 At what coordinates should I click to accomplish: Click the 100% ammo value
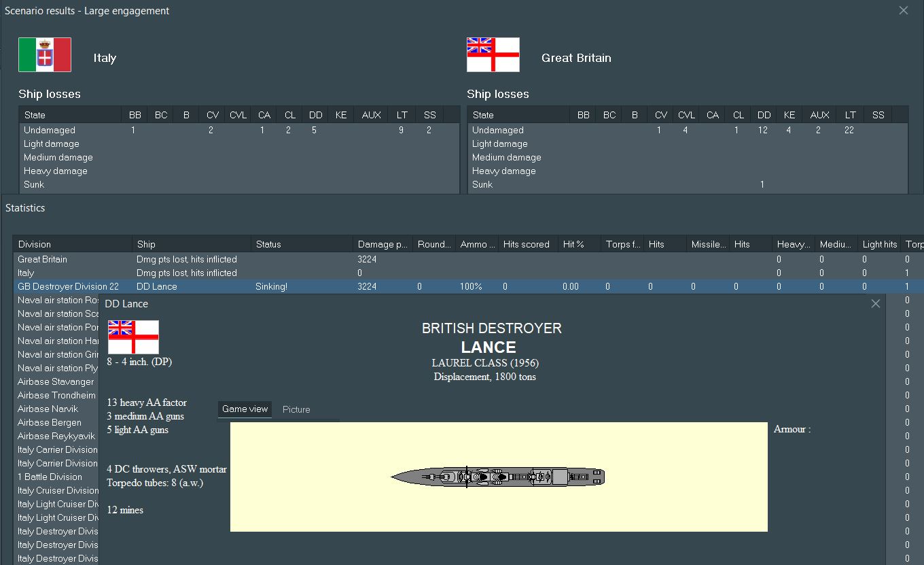[x=471, y=286]
